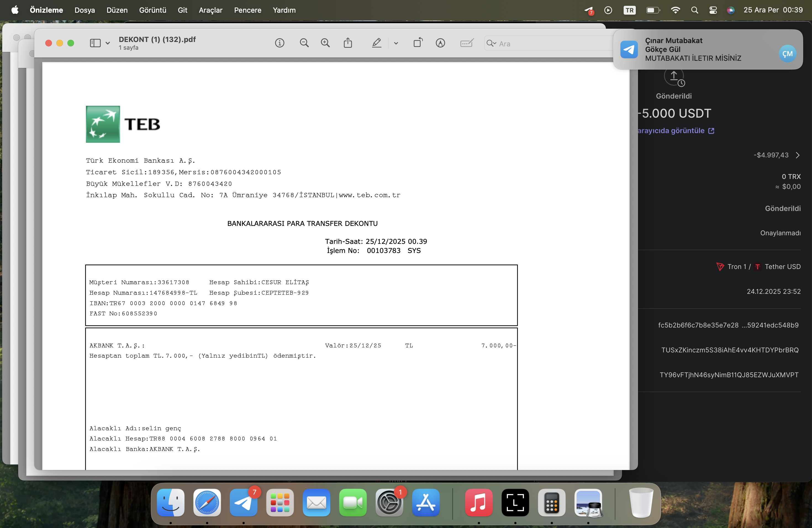
Task: Launch Siri from the menu bar
Action: (731, 10)
